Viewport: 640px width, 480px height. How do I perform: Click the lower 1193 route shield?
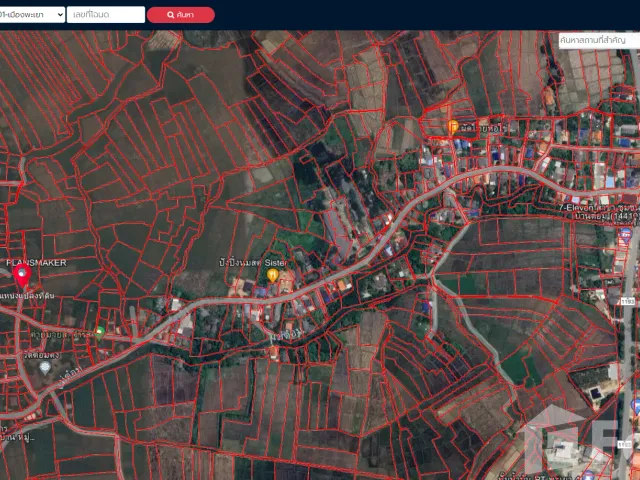[625, 444]
